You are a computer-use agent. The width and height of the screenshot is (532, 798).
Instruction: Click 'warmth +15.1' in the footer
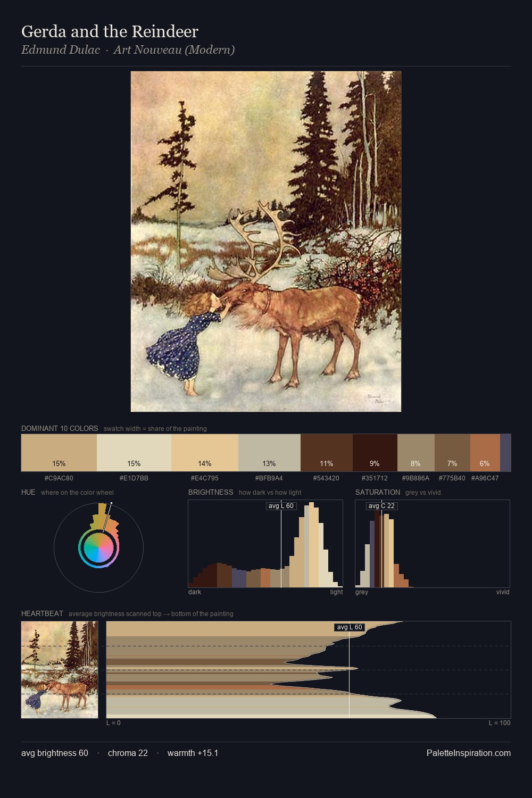(x=193, y=753)
